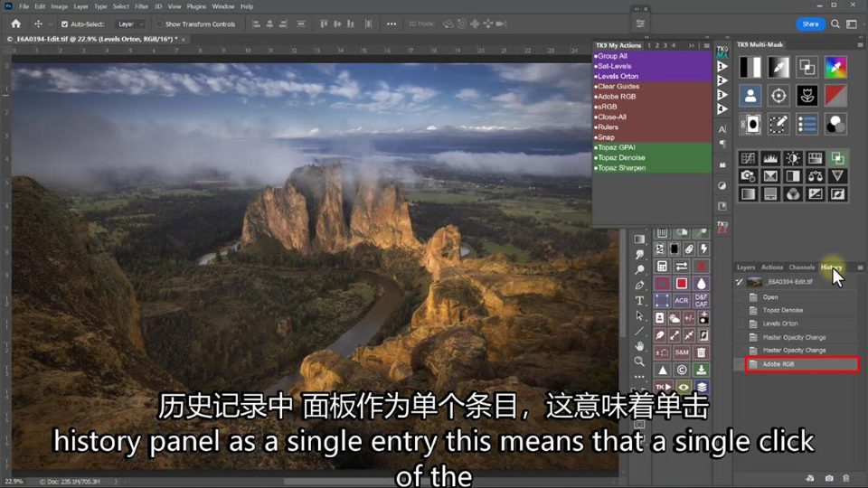Click the TK9 person subject mask icon
This screenshot has height=488, width=868.
750,96
